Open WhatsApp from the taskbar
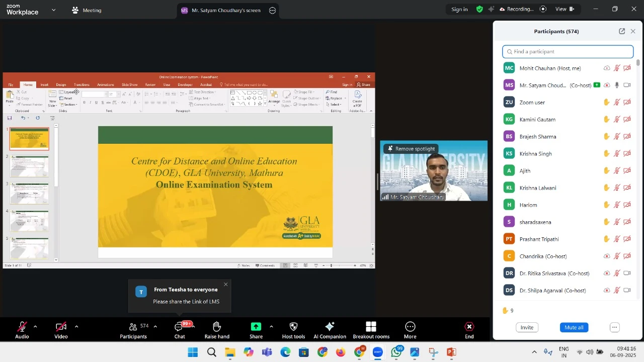The height and width of the screenshot is (362, 644). click(x=396, y=352)
